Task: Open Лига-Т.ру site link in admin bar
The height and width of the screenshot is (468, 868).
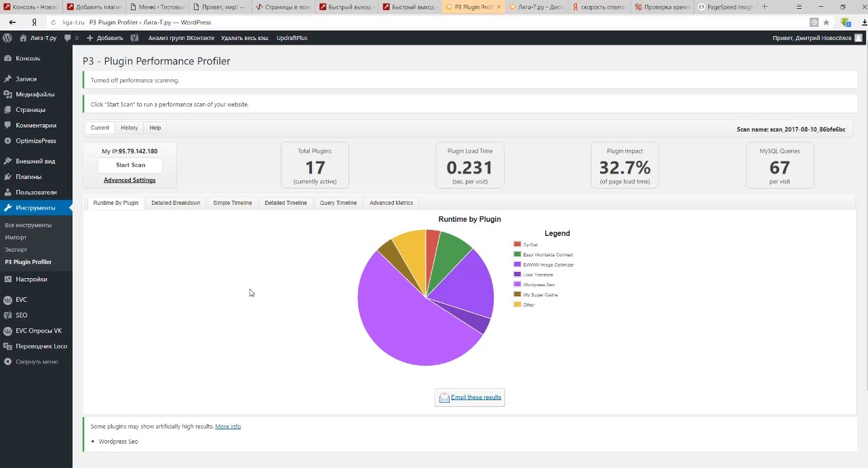Action: point(38,38)
